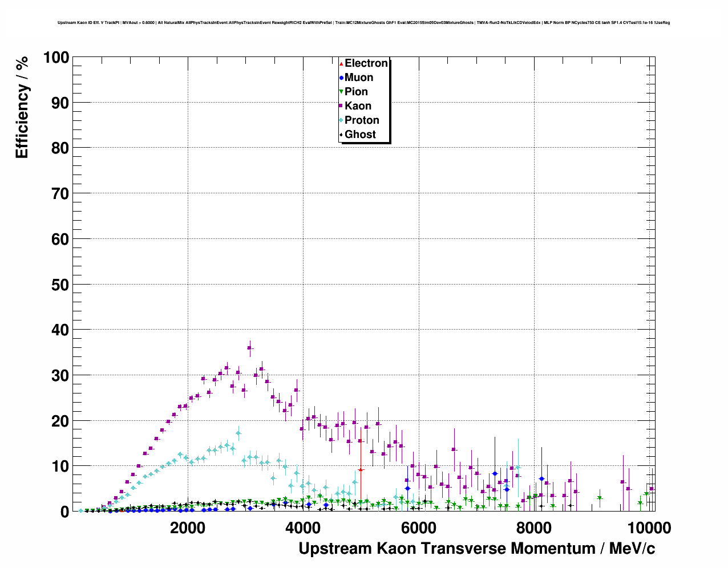Click the red Electron data point near 5000
The height and width of the screenshot is (568, 728).
[361, 469]
